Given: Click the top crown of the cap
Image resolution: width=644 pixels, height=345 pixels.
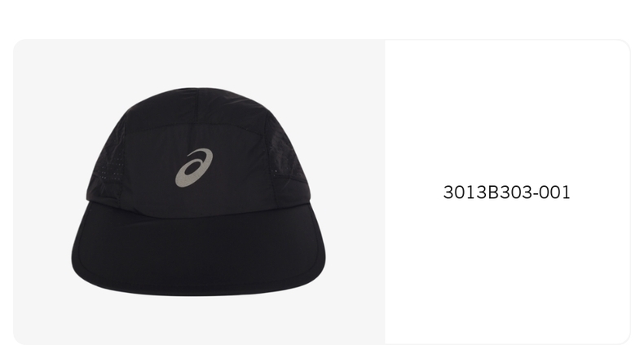Looking at the screenshot, I should tap(197, 107).
